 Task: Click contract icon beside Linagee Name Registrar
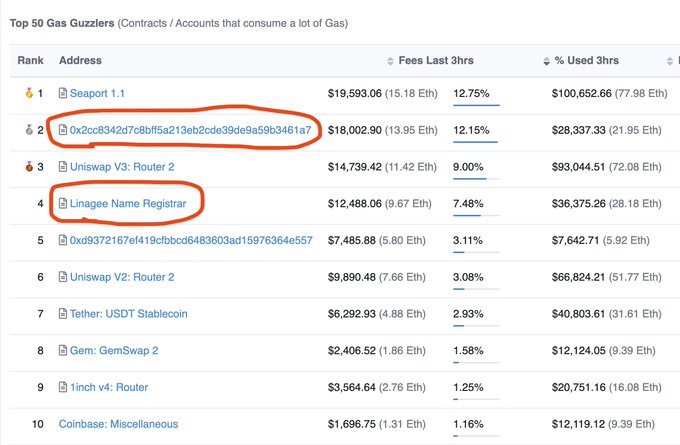click(x=63, y=203)
